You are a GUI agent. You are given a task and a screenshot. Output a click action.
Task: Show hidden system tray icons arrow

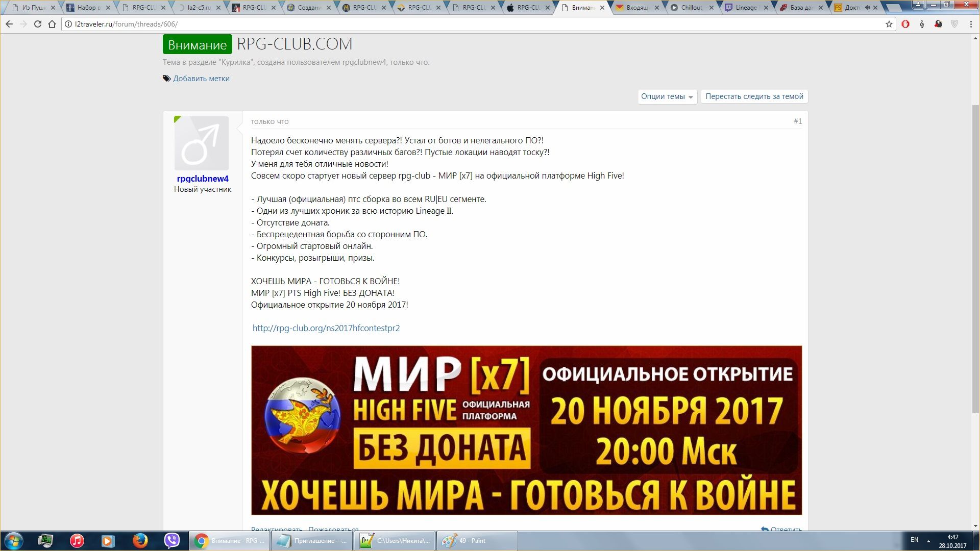pos(928,541)
